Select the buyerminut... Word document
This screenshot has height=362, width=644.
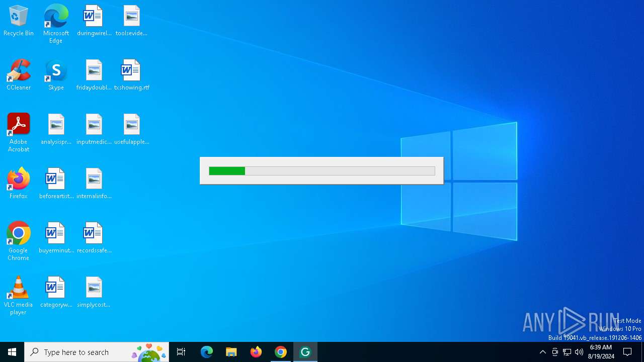[56, 238]
